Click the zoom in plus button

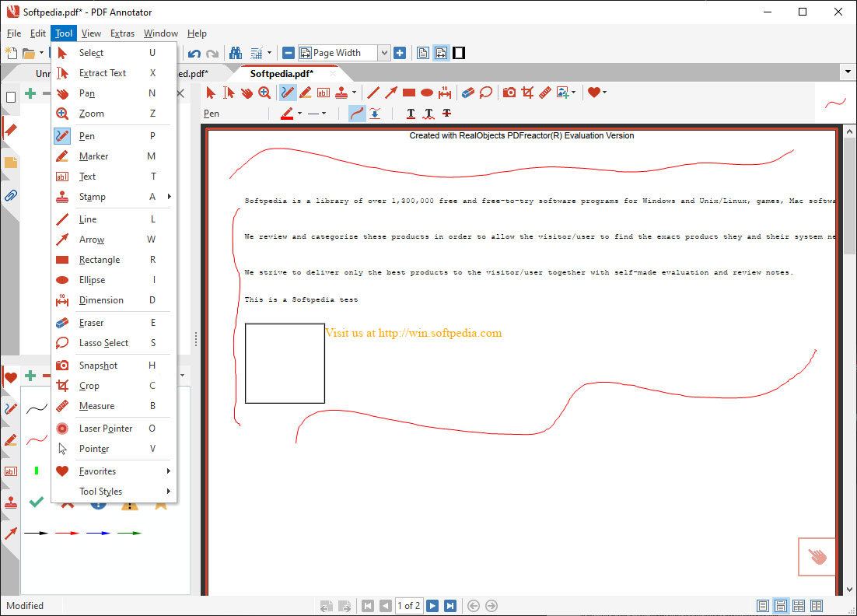pyautogui.click(x=400, y=53)
